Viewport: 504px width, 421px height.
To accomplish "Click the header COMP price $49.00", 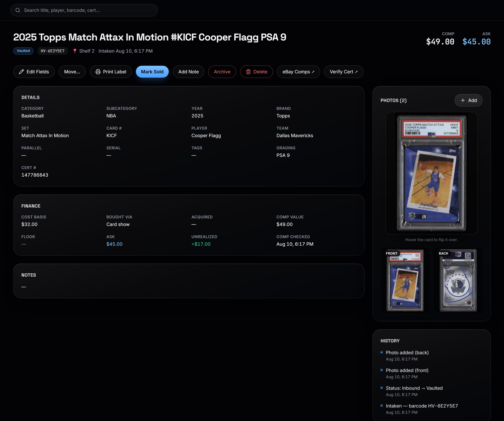I will pos(440,42).
